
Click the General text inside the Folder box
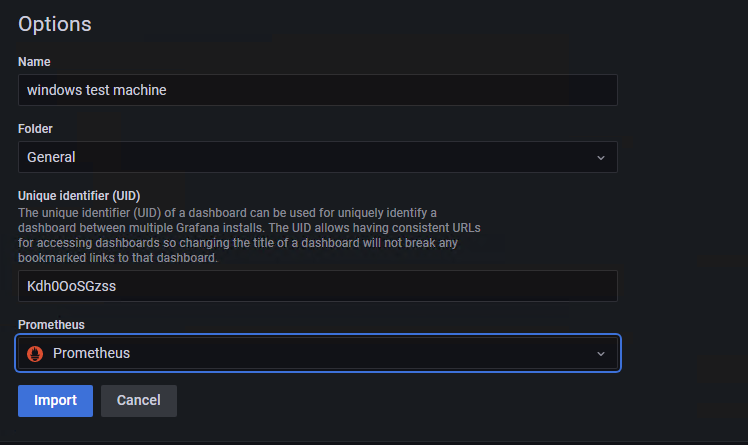point(51,157)
